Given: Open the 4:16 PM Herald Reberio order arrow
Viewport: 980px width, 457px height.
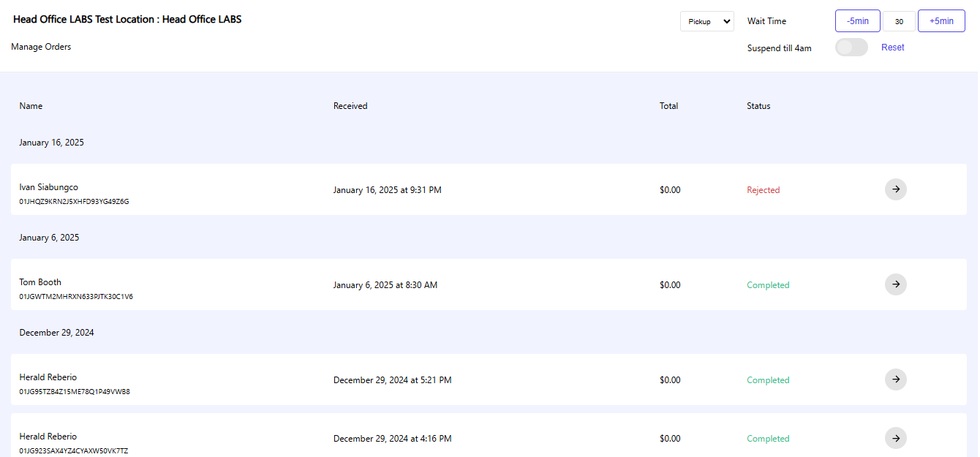Looking at the screenshot, I should [896, 438].
